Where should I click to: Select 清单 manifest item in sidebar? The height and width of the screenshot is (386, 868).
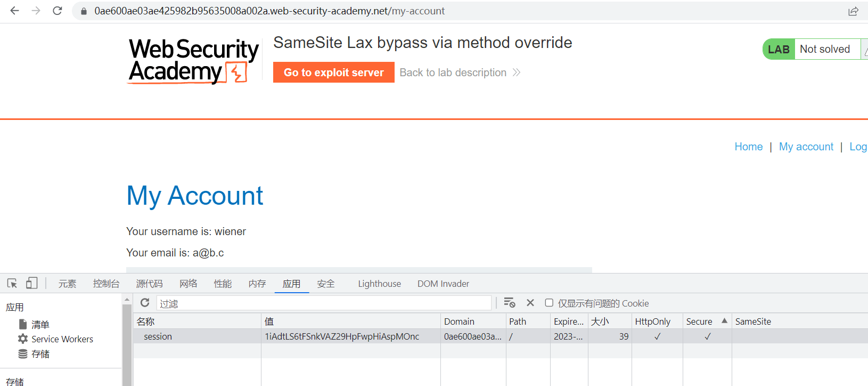[x=40, y=324]
